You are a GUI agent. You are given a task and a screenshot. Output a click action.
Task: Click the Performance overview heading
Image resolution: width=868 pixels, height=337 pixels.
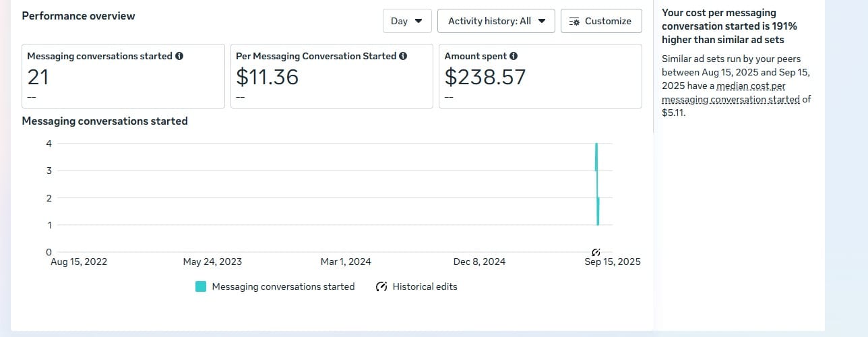(78, 16)
